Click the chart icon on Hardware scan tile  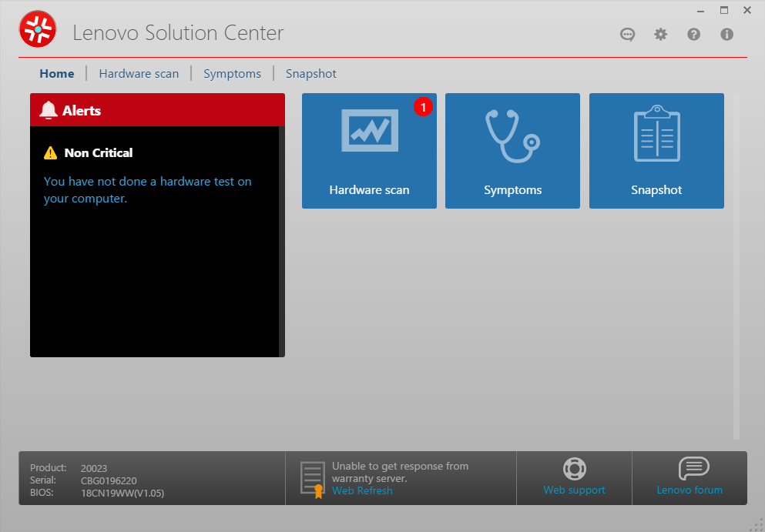click(370, 131)
